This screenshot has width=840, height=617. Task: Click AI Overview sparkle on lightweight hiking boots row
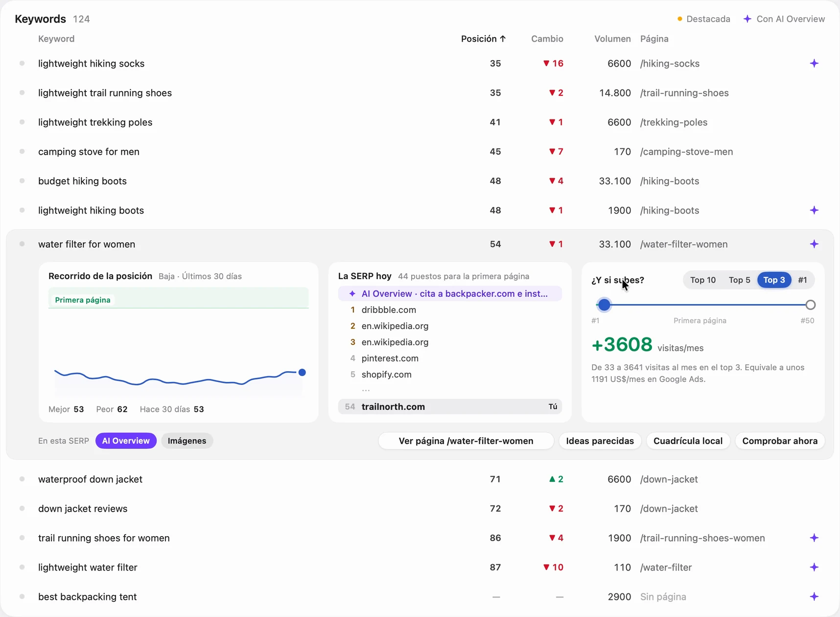pos(814,210)
